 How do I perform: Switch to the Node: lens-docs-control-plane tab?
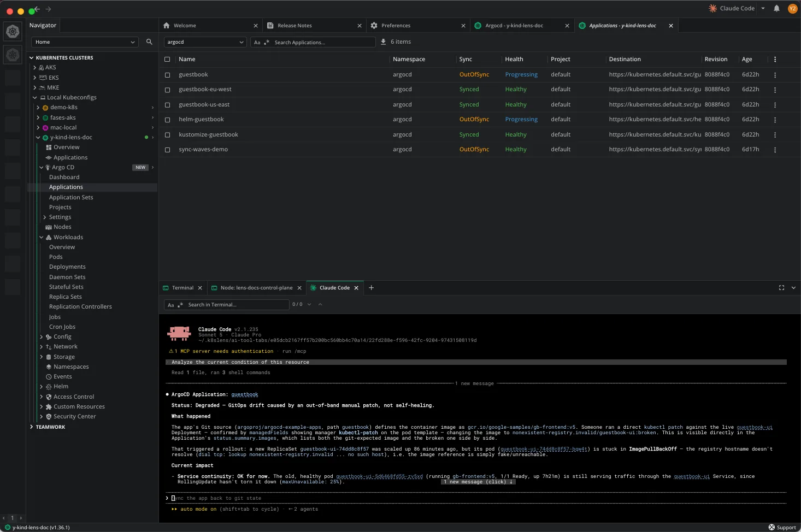tap(256, 288)
